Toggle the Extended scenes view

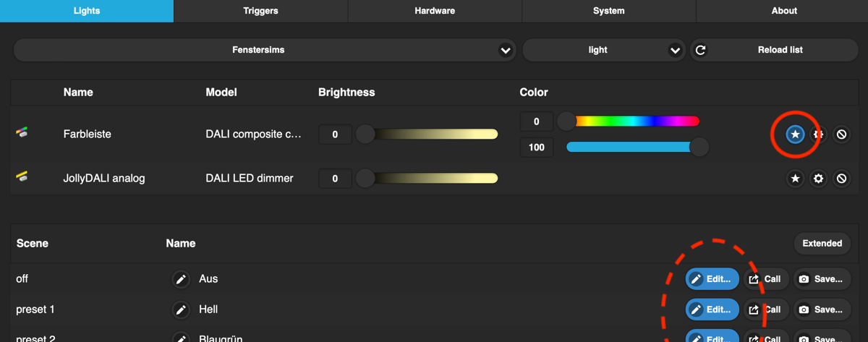pyautogui.click(x=822, y=244)
